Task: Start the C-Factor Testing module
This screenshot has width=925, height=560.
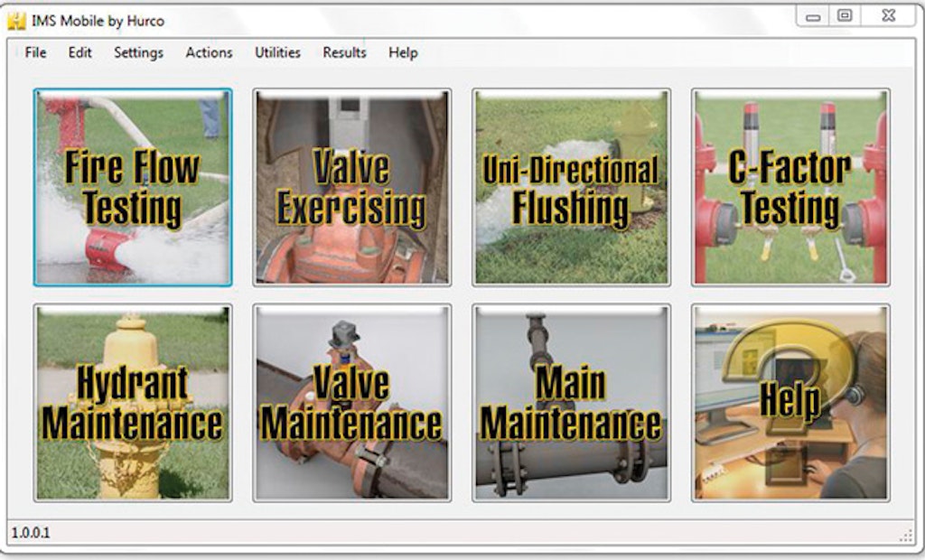Action: 790,188
